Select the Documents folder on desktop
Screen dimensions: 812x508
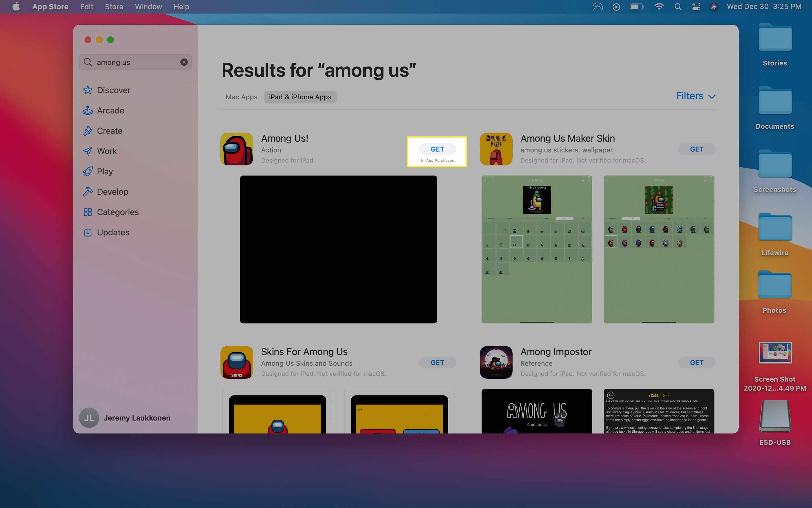pyautogui.click(x=775, y=108)
